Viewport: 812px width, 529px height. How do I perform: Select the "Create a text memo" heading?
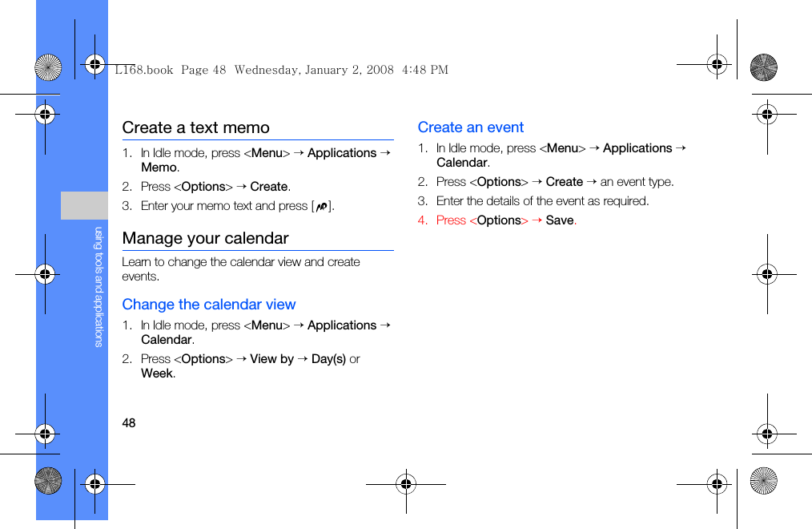pyautogui.click(x=196, y=127)
